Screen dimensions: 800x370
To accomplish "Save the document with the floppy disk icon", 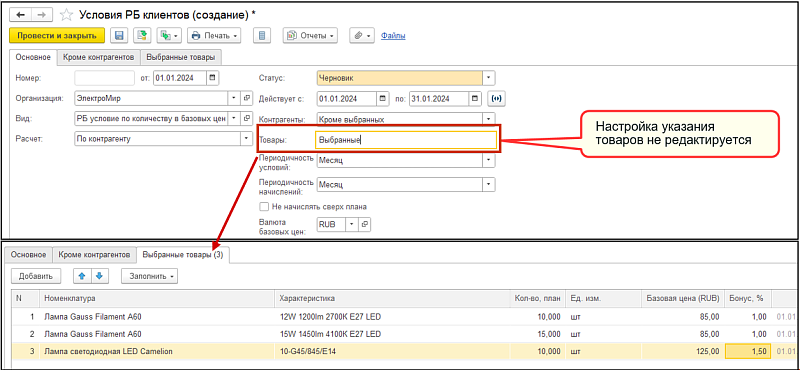I will 119,36.
